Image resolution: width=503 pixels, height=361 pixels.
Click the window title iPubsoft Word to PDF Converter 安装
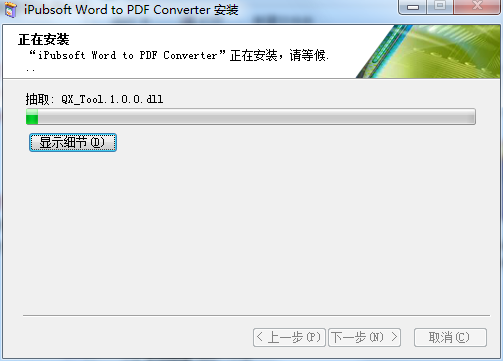131,10
